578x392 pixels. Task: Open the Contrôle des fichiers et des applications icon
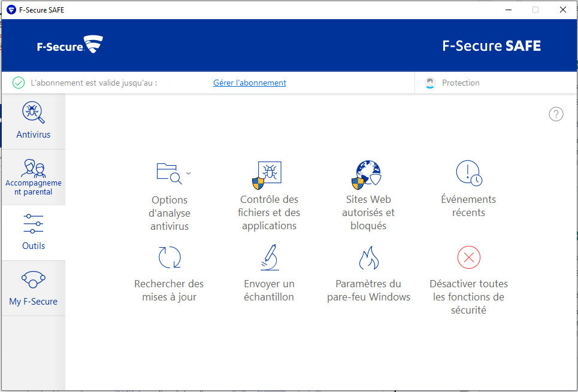[267, 175]
